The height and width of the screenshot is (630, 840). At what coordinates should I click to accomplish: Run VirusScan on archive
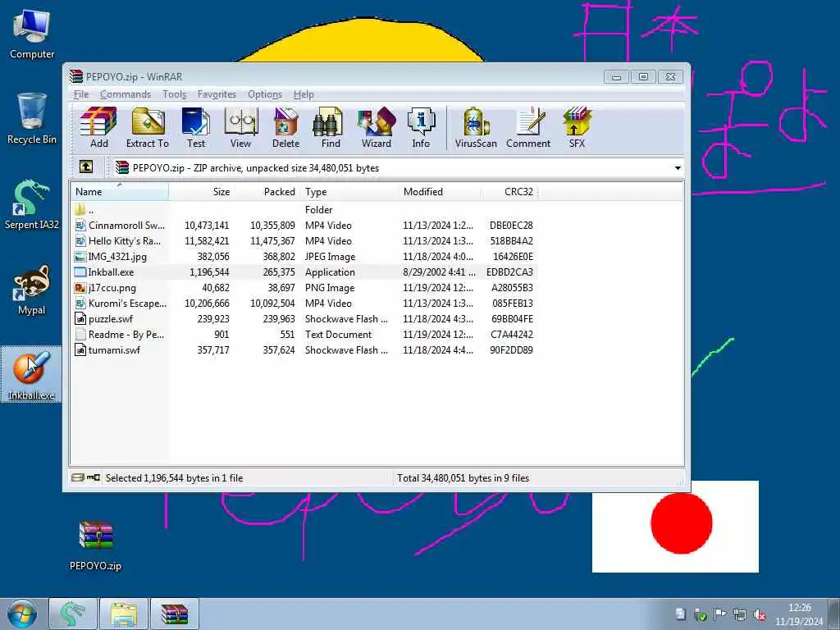[x=476, y=127]
